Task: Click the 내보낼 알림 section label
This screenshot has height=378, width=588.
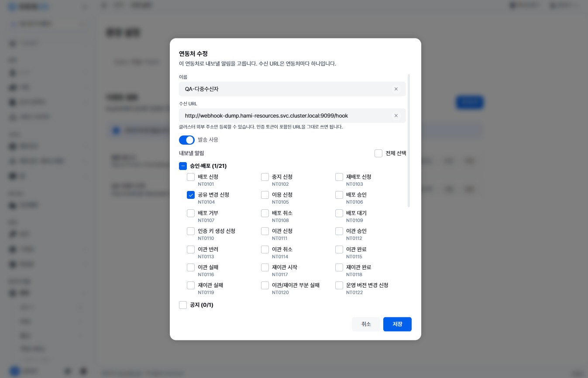Action: pyautogui.click(x=191, y=153)
